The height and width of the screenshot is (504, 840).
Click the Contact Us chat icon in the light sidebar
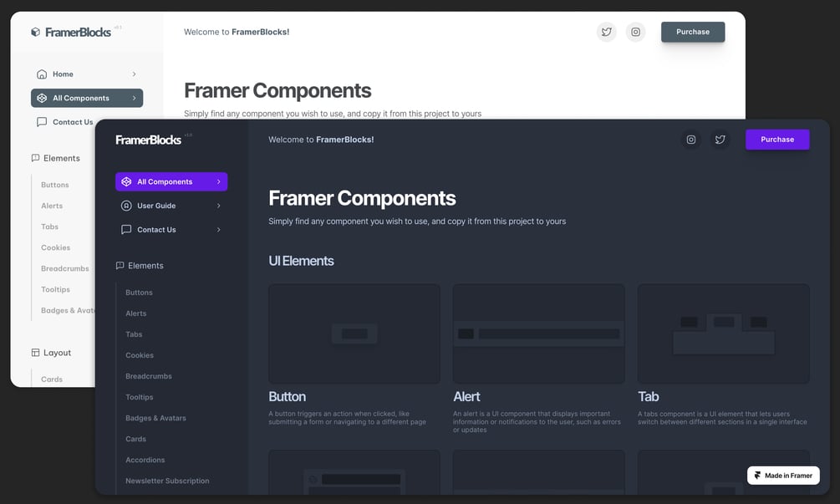[x=42, y=122]
